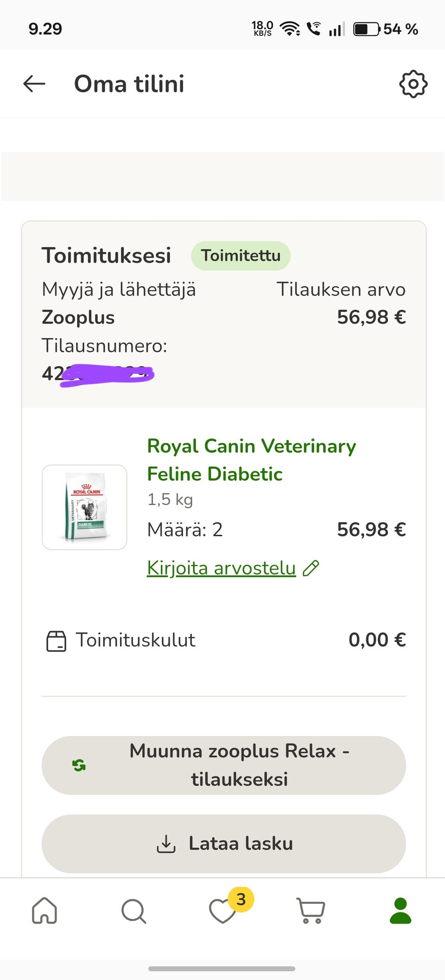Viewport: 445px width, 980px height.
Task: Tap the Oma tilini header title
Action: tap(129, 84)
